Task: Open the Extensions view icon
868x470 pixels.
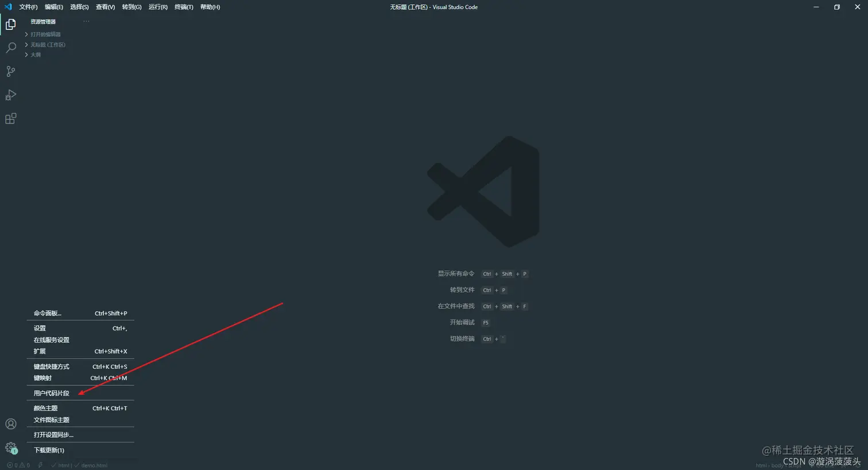Action: 10,118
